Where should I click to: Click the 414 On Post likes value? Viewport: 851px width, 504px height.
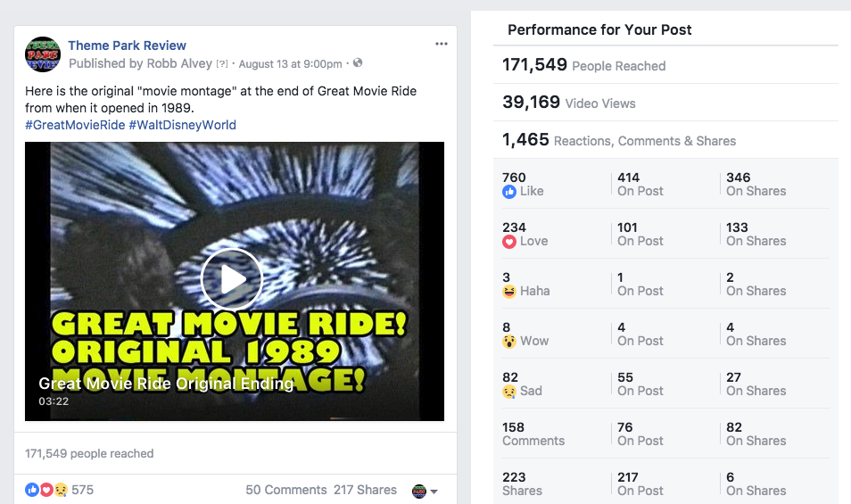coord(640,185)
